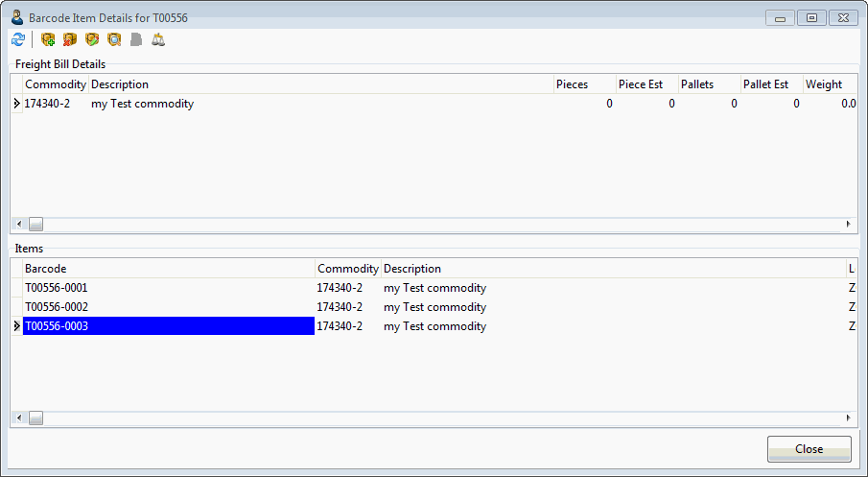Click the user icon in the title bar
This screenshot has width=868, height=477.
17,17
